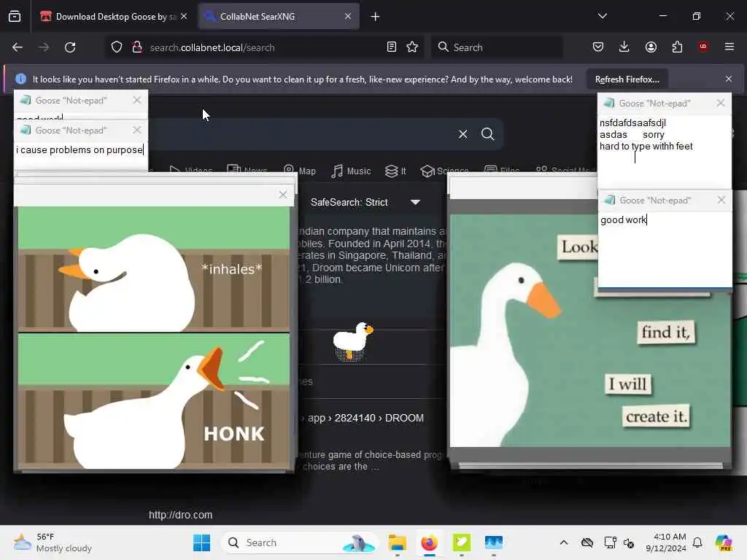747x560 pixels.
Task: Open File Explorer from taskbar
Action: 397,542
